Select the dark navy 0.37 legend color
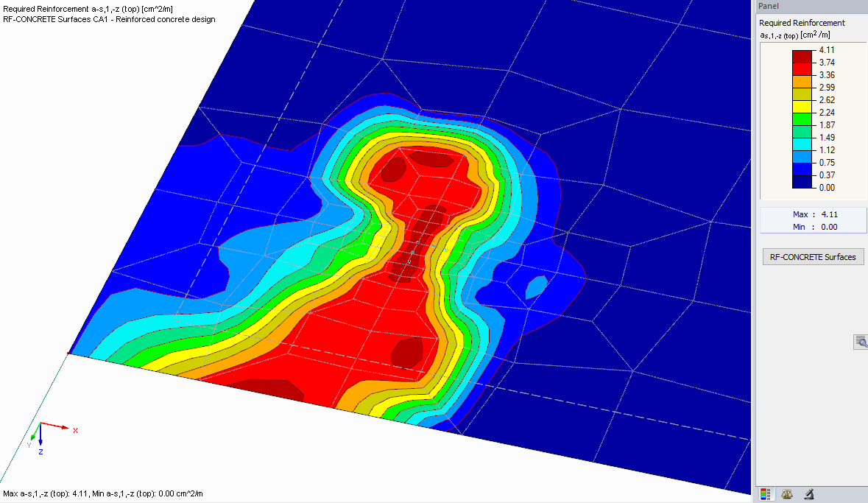 coord(802,182)
